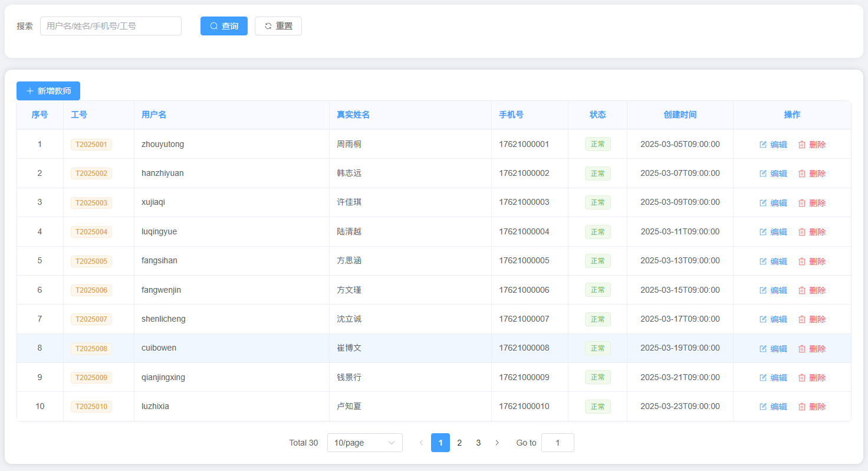Click the trash icon in xujiaqi's row
The height and width of the screenshot is (471, 868).
(x=802, y=203)
